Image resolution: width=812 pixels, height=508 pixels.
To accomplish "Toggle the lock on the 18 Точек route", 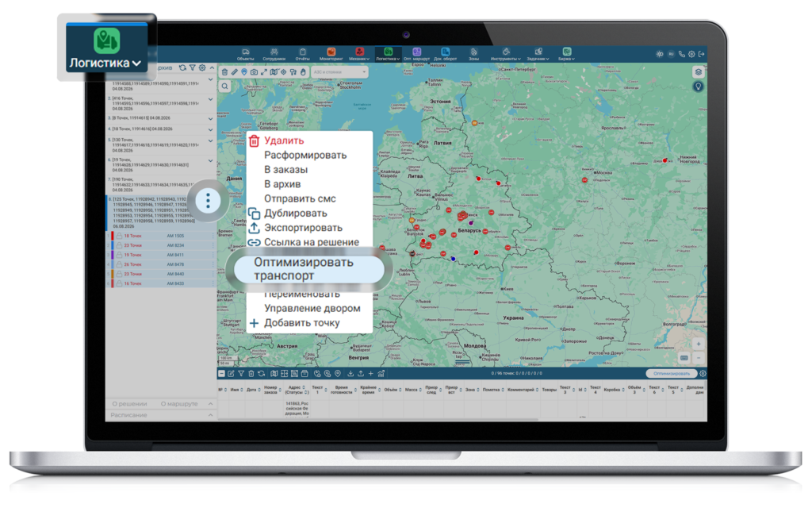I will coord(119,236).
